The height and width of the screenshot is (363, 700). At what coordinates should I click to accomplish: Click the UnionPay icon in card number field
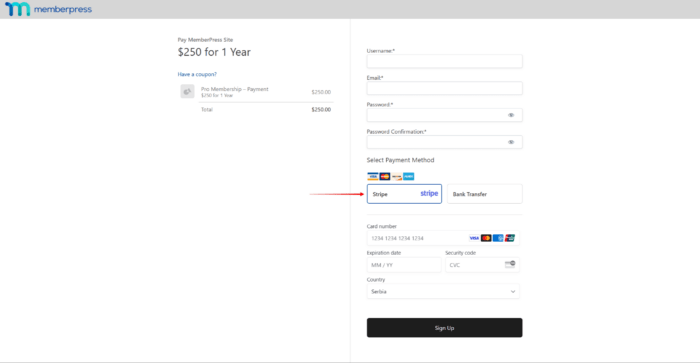click(510, 238)
